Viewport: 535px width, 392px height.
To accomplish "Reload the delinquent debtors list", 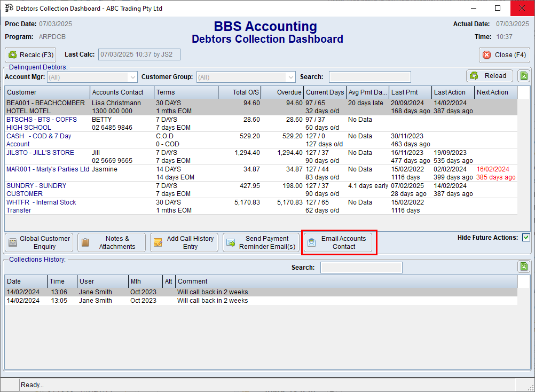I will [x=489, y=76].
